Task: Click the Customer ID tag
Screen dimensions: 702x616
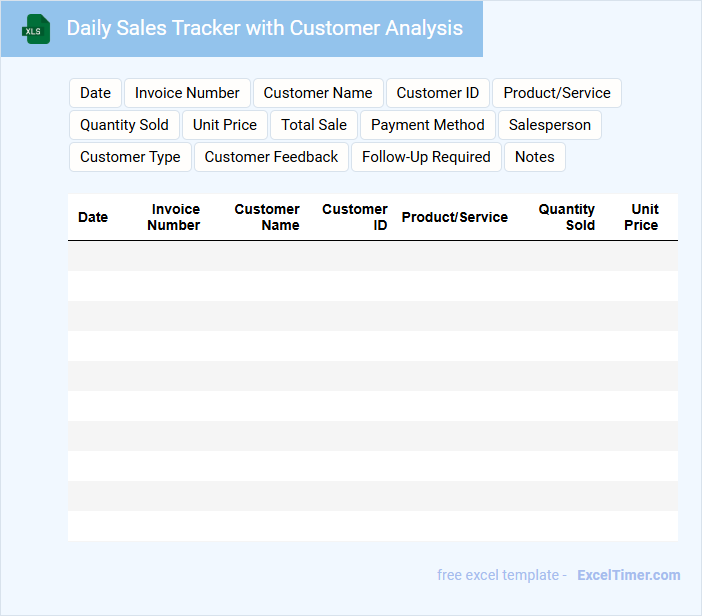Action: 438,93
